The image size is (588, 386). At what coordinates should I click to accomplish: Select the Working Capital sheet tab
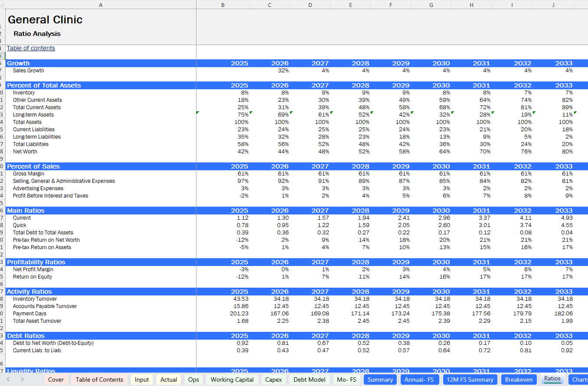(x=232, y=380)
